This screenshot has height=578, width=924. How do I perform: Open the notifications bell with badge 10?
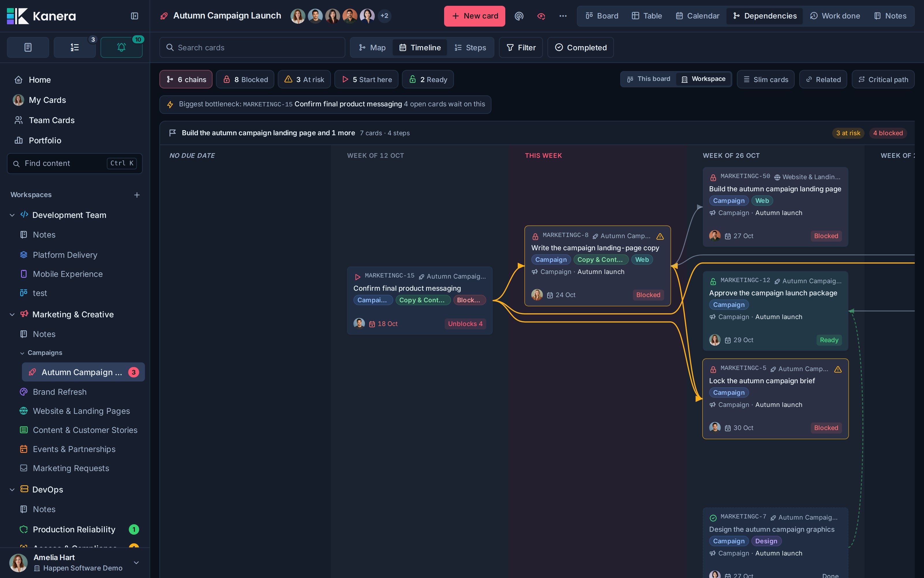(121, 47)
